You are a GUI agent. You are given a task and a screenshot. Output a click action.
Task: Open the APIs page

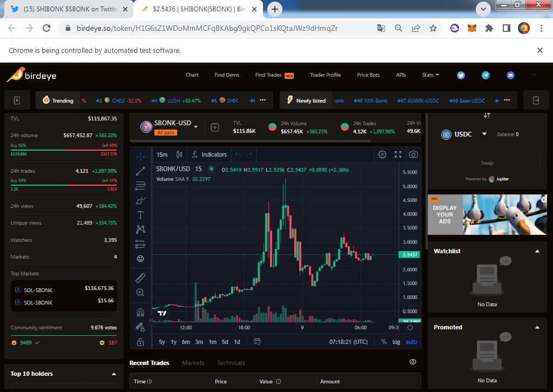401,75
